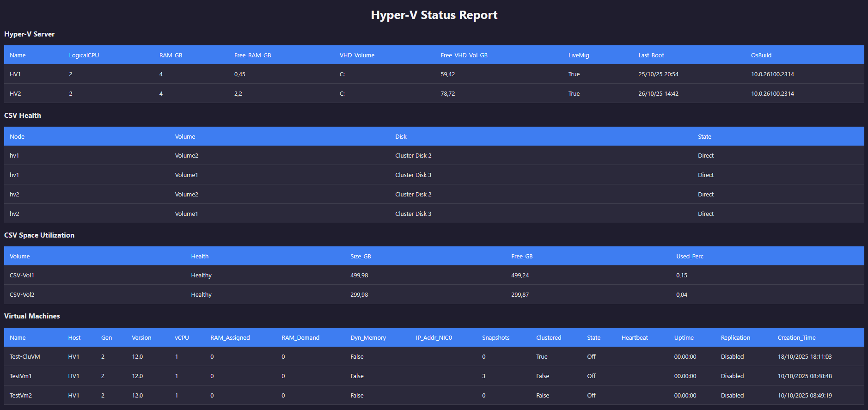The image size is (868, 410).
Task: Click the Hyper-V Status Report title
Action: click(434, 15)
